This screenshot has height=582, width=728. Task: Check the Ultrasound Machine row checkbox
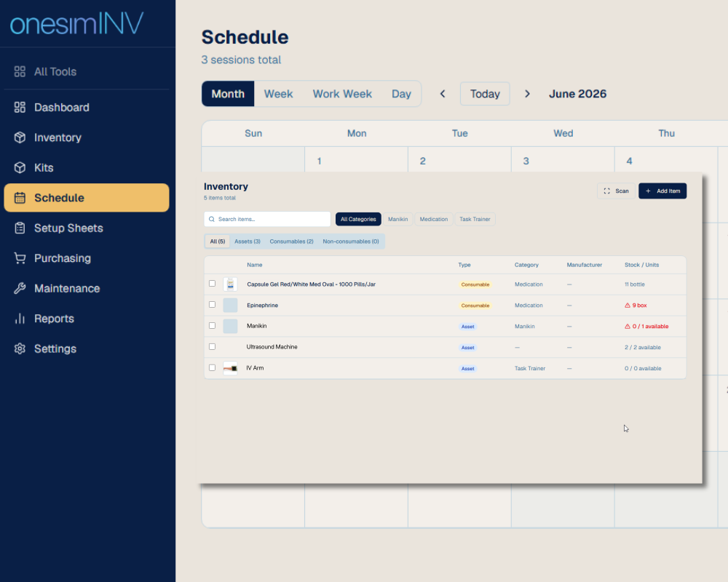point(212,347)
